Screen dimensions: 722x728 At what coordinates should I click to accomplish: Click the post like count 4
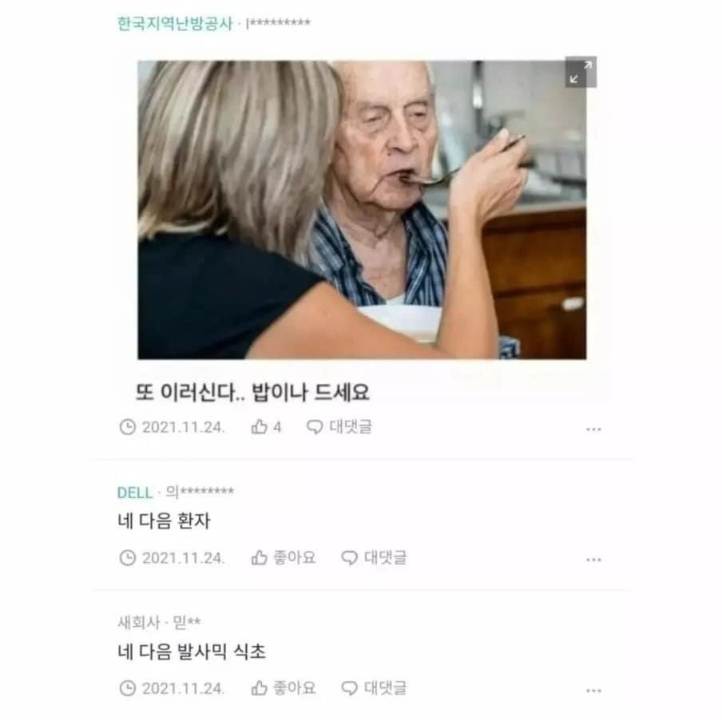277,427
